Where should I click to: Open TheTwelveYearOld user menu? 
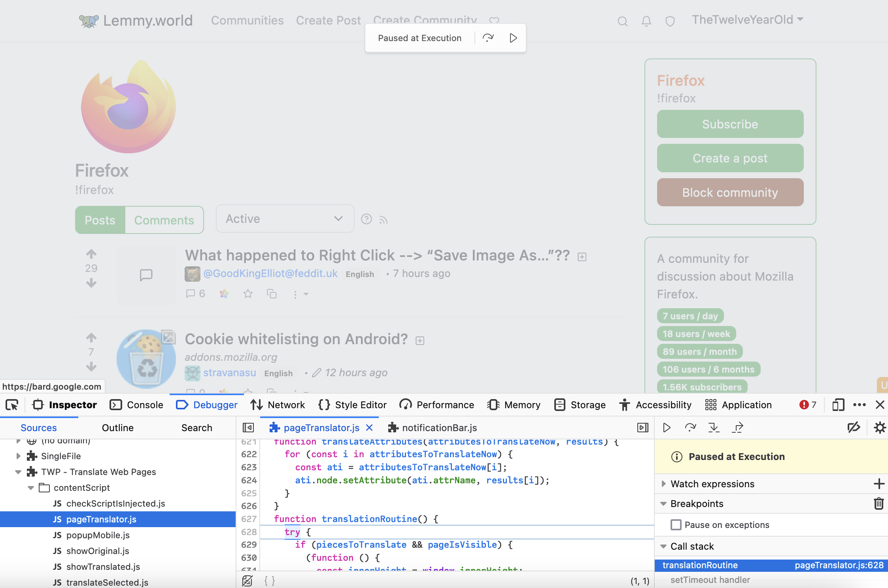747,20
